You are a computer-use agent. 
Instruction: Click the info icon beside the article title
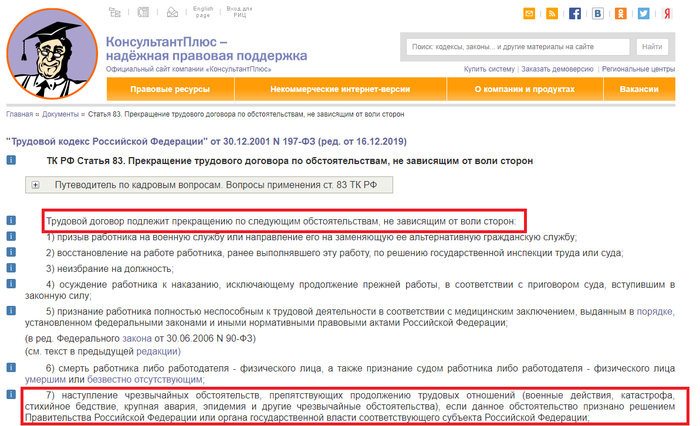coord(11,160)
